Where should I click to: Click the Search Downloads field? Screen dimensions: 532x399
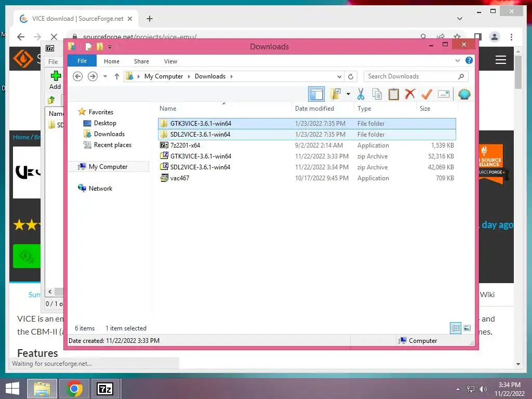(416, 76)
